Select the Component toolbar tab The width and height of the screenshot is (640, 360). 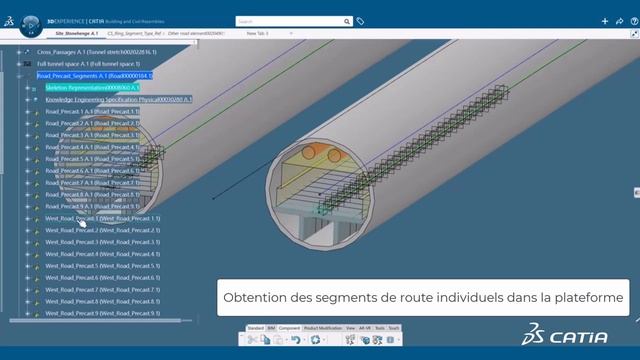coord(289,328)
